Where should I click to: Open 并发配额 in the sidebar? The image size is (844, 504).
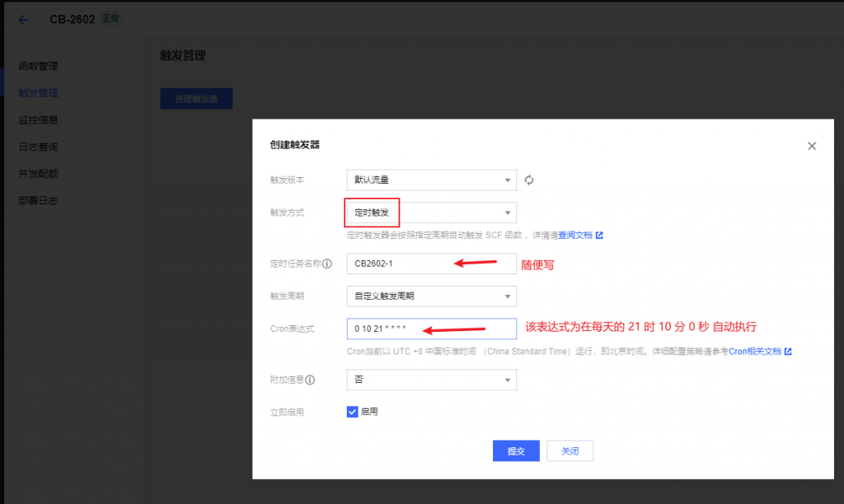(38, 174)
